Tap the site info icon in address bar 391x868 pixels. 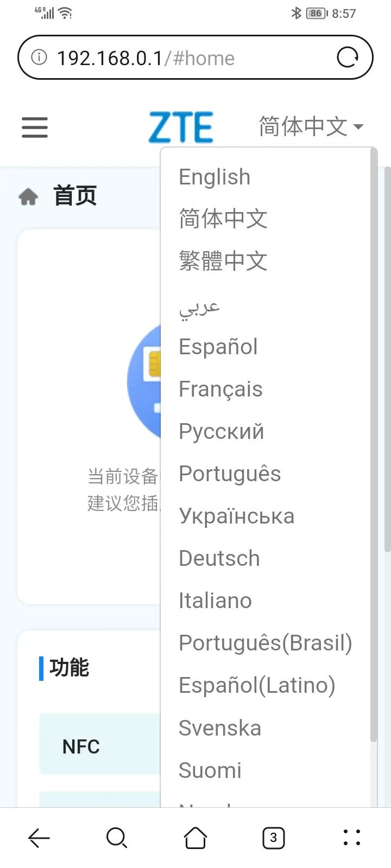coord(39,57)
